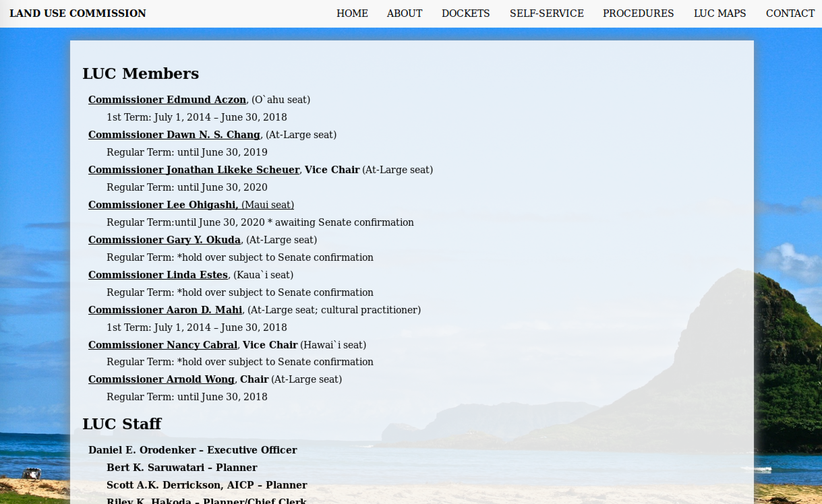Open Commissioner Arnold Wong link
Viewport: 822px width, 504px height.
pos(161,379)
